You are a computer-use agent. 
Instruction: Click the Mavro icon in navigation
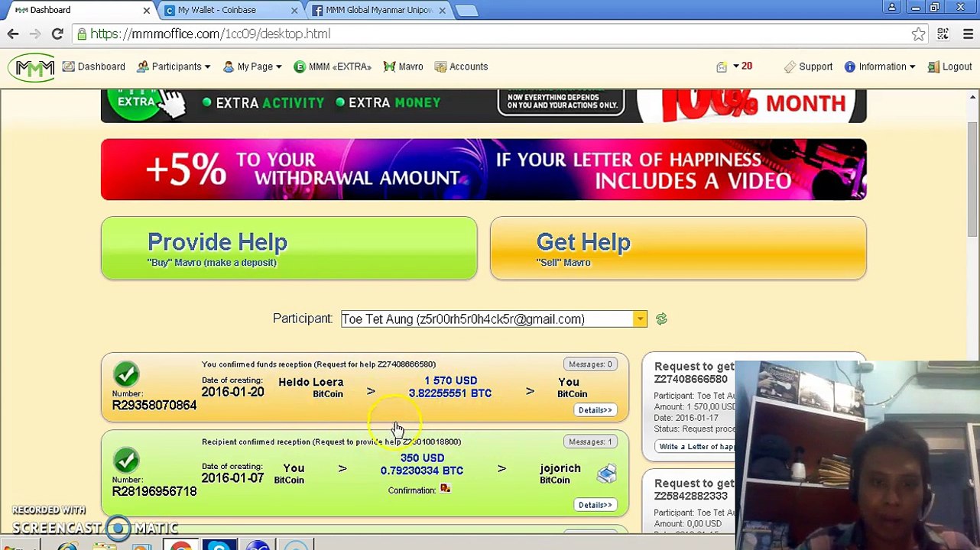click(389, 66)
